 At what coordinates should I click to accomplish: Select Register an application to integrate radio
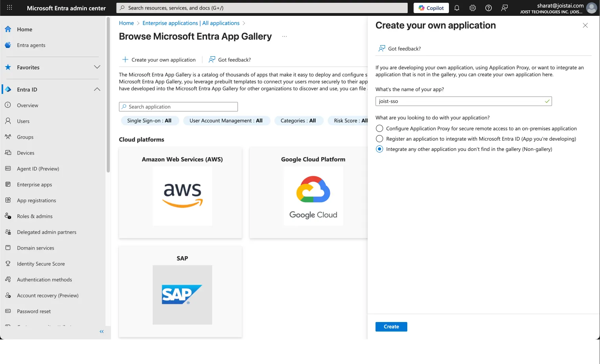click(x=380, y=139)
